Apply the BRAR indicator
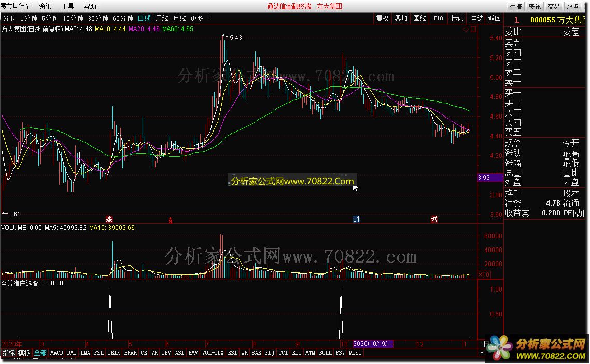The image size is (590, 364). (x=131, y=353)
